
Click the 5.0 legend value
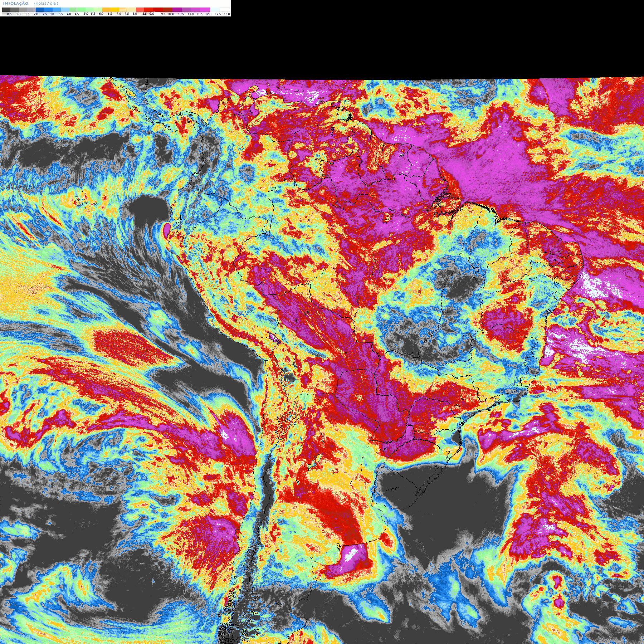[x=86, y=14]
